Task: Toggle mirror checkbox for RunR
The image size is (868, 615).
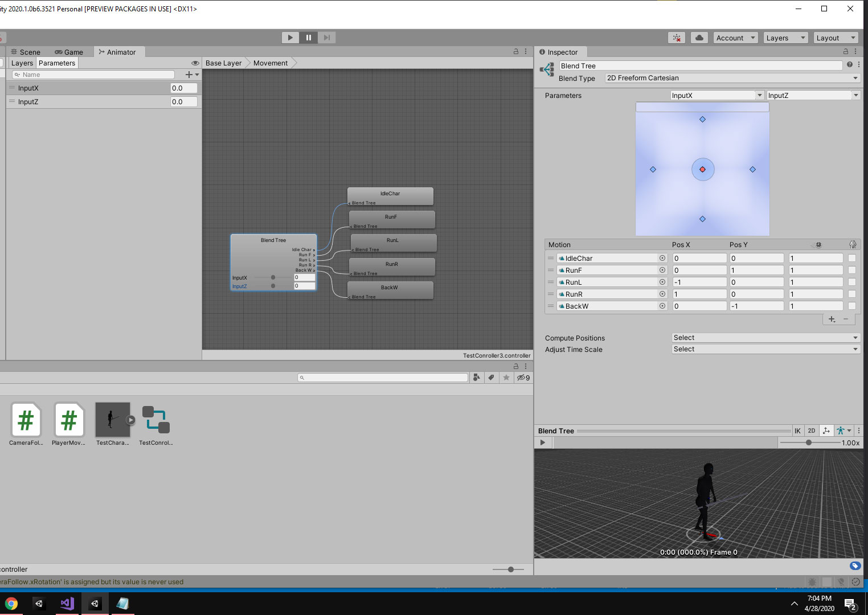Action: 852,294
